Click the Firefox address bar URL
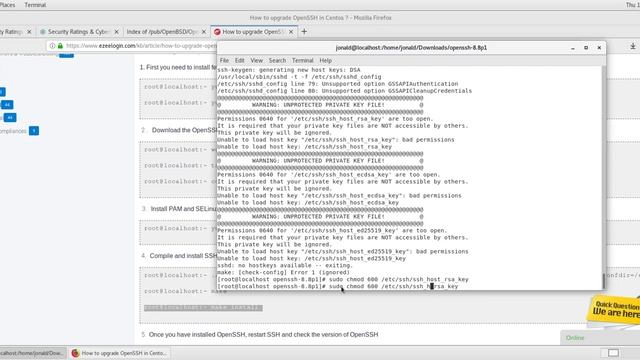 point(141,46)
